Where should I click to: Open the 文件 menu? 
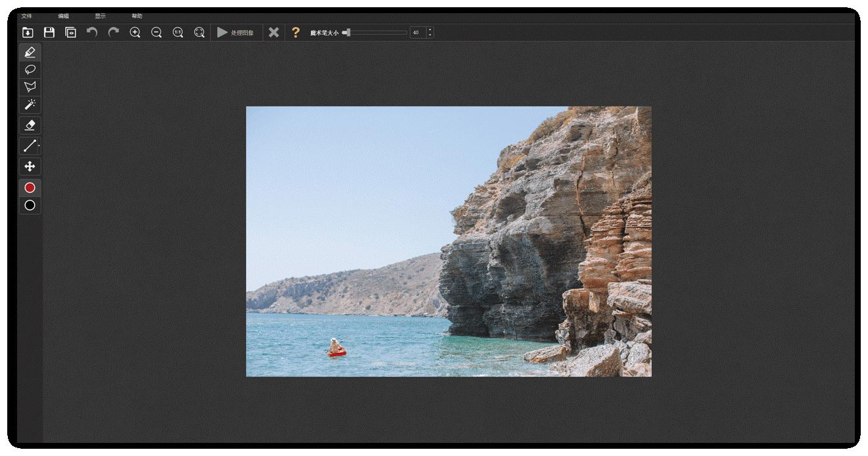[26, 16]
